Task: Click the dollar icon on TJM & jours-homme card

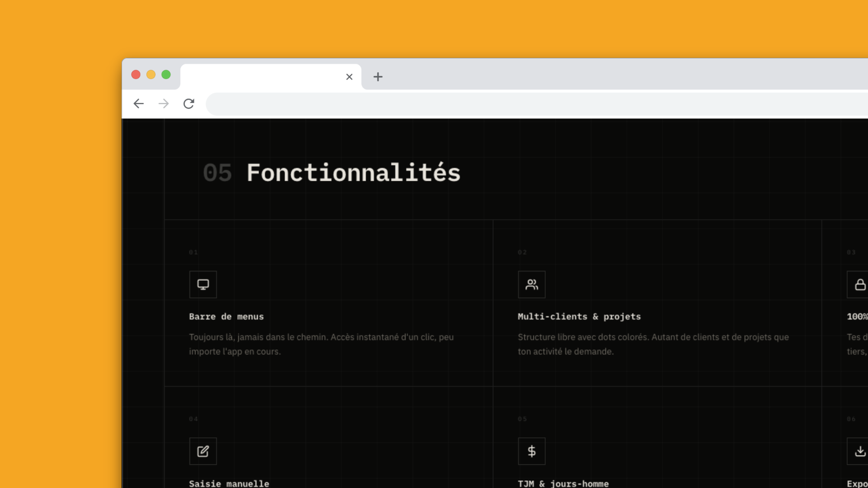Action: pos(532,451)
